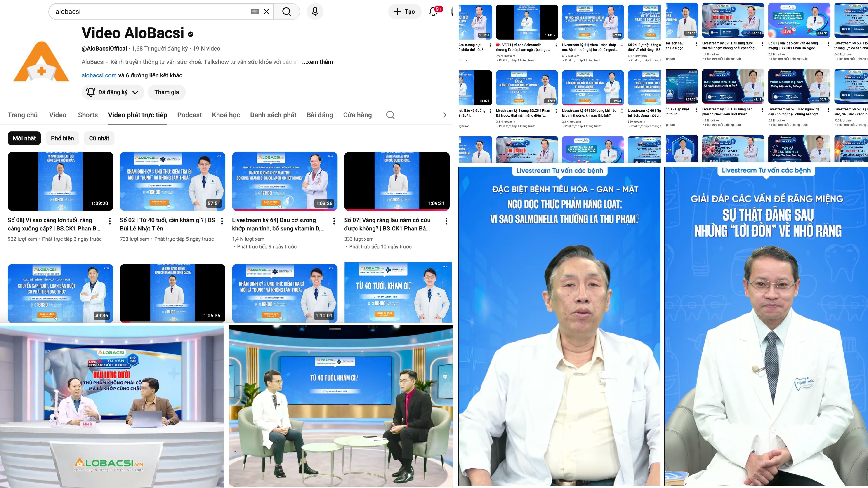868x488 pixels.
Task: Click the search magnifier button
Action: point(286,12)
